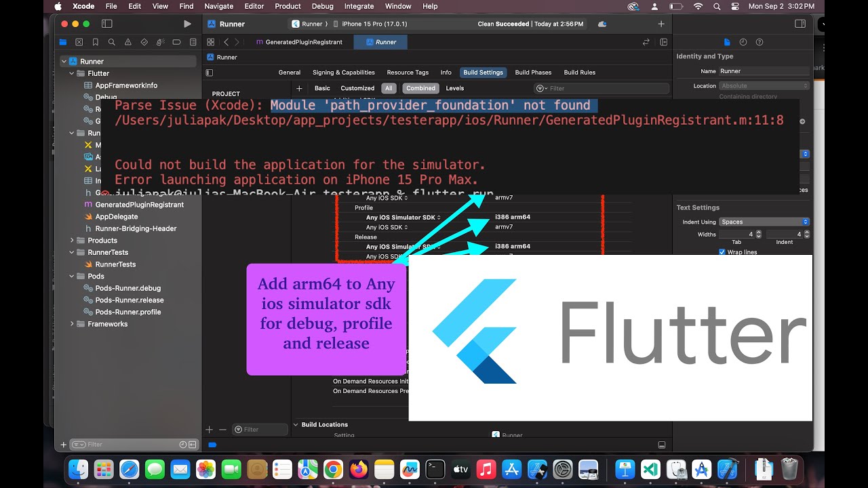Switch to Combined view
This screenshot has height=488, width=868.
[421, 88]
